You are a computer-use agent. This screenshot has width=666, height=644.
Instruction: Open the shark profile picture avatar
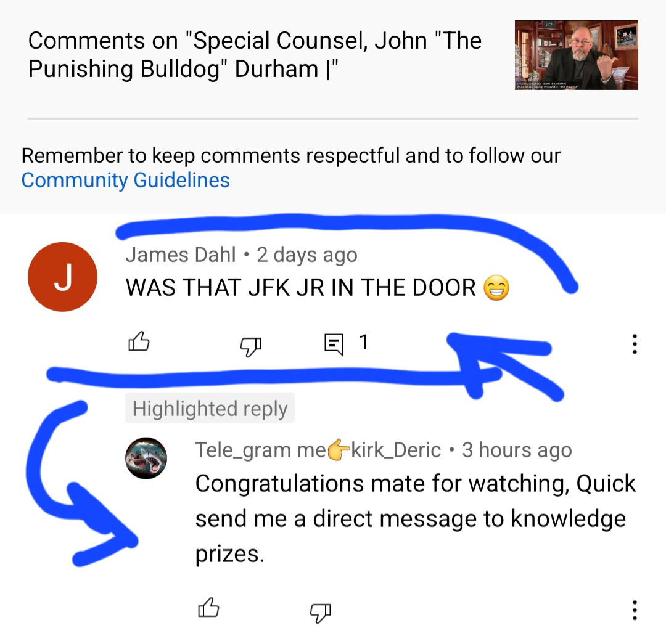[146, 458]
